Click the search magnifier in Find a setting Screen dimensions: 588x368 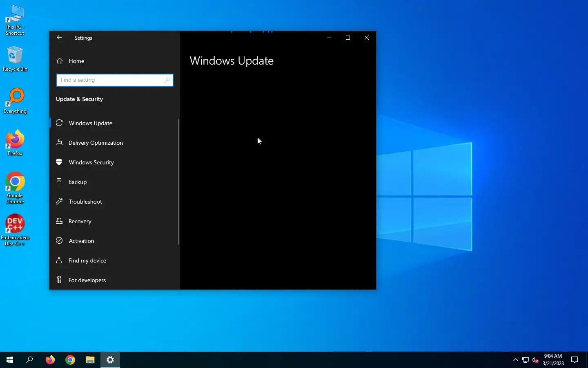[167, 80]
